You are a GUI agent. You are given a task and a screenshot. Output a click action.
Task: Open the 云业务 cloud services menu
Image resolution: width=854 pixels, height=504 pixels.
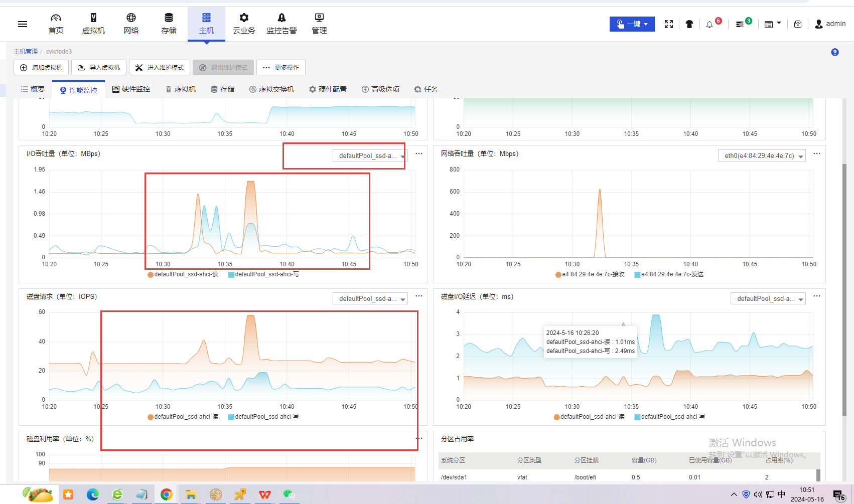click(244, 24)
